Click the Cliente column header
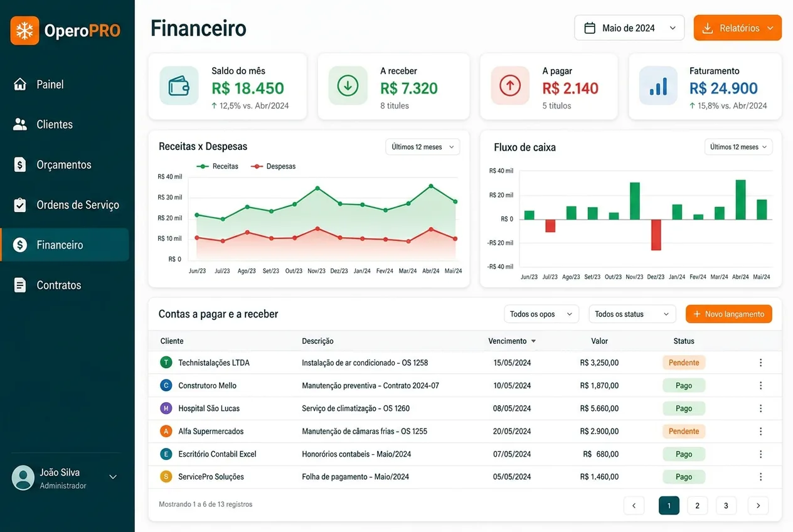 tap(172, 341)
